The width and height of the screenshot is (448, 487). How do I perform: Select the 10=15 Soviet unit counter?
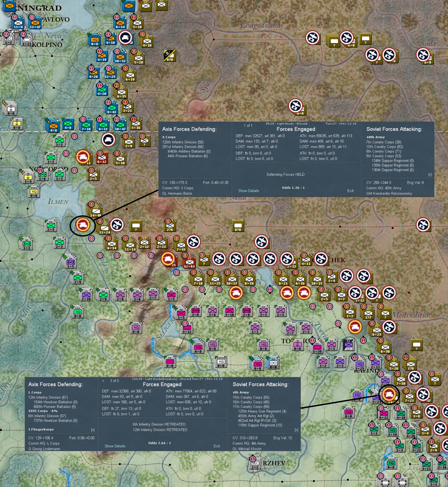(317, 279)
